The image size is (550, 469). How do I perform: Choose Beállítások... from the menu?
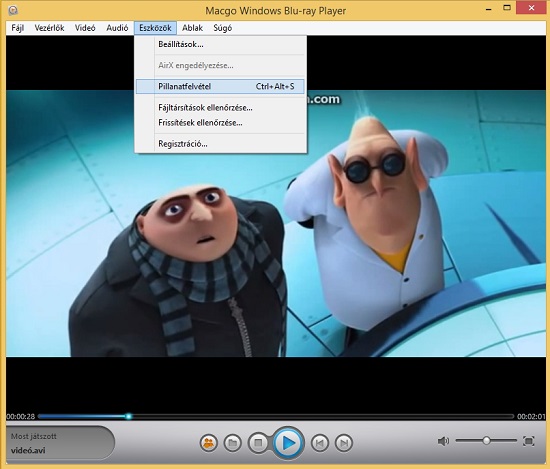(x=220, y=44)
